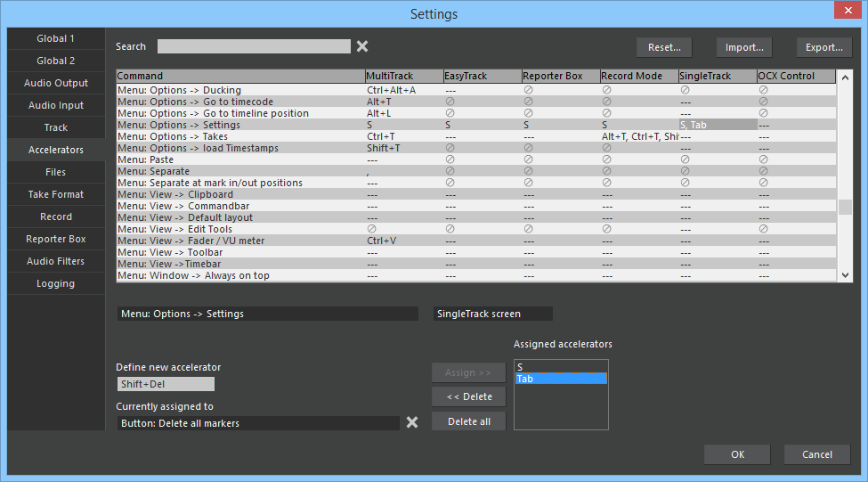
Task: Clear the search field with X icon
Action: point(362,46)
